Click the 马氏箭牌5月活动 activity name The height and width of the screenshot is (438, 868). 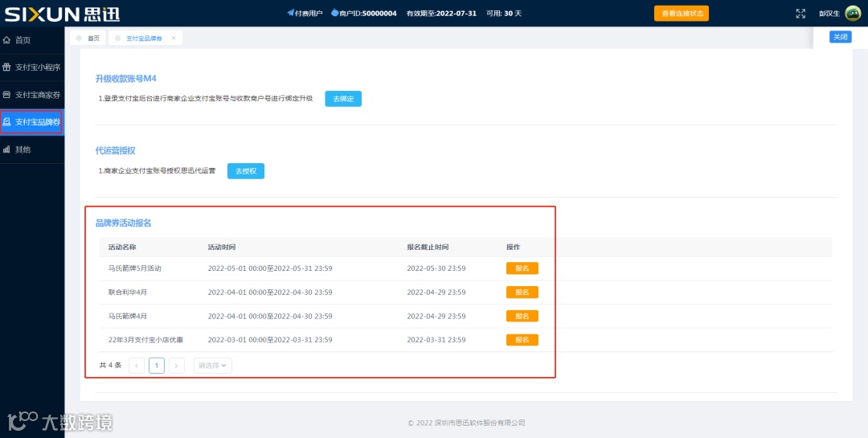134,268
